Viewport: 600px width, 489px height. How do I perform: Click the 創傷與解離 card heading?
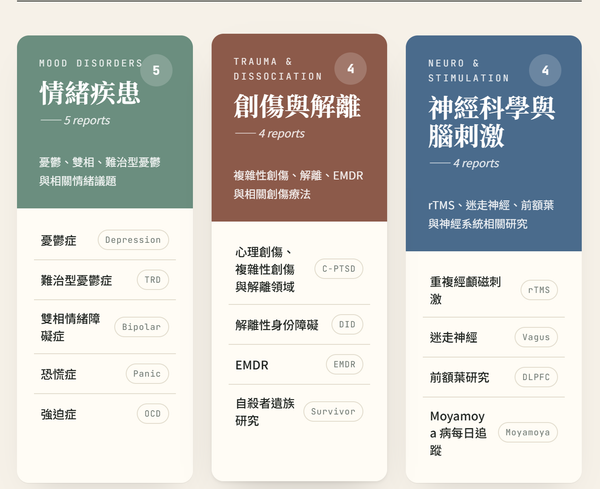point(297,106)
